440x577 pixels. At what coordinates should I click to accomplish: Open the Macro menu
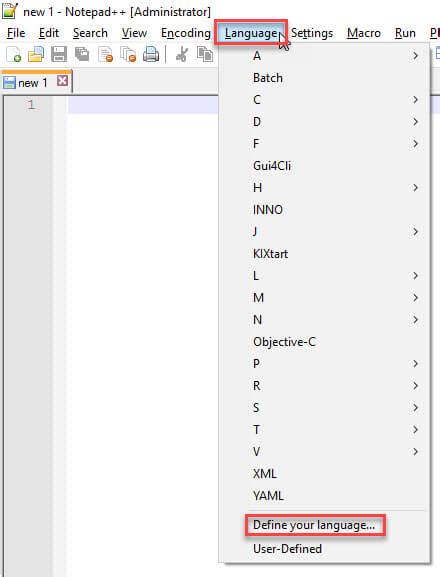coord(363,33)
